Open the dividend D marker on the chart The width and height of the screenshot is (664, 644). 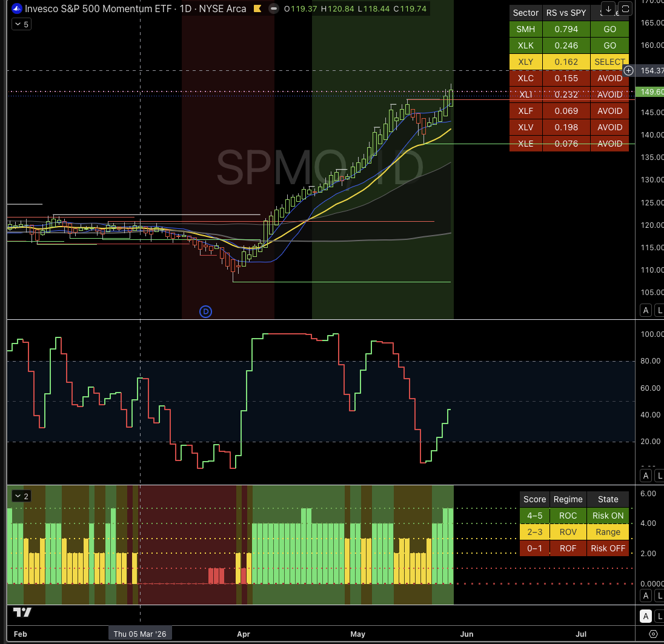(205, 312)
